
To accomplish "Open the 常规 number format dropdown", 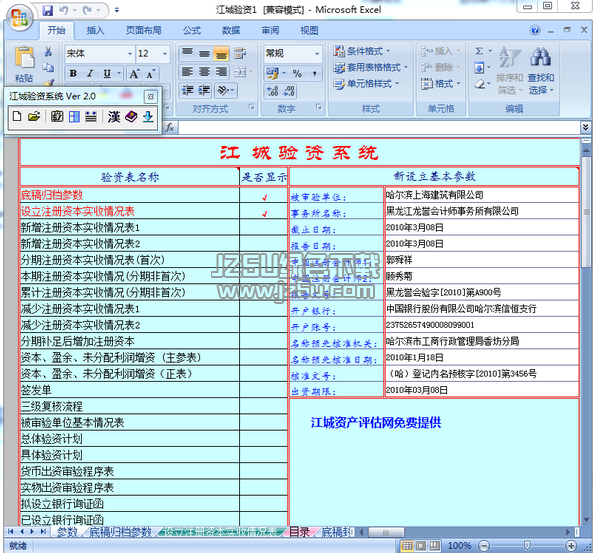I will click(317, 54).
